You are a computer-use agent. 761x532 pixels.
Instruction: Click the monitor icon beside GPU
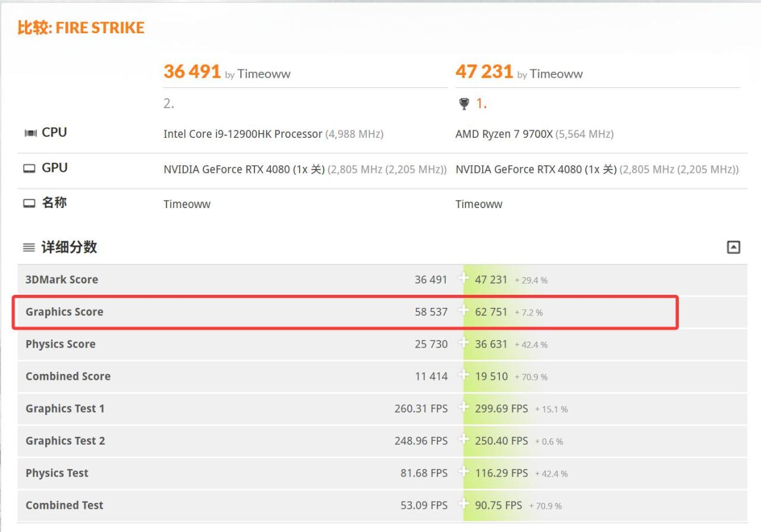point(29,169)
